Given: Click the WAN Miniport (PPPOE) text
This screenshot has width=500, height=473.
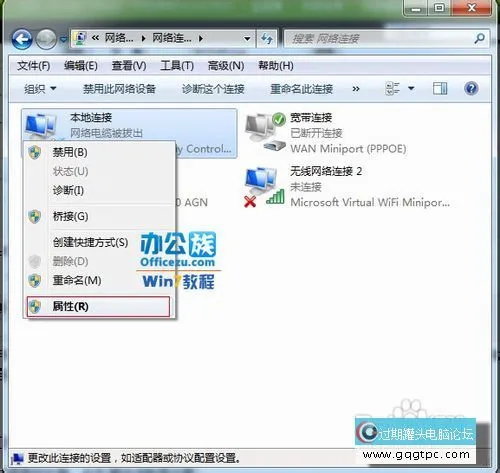Looking at the screenshot, I should (348, 149).
